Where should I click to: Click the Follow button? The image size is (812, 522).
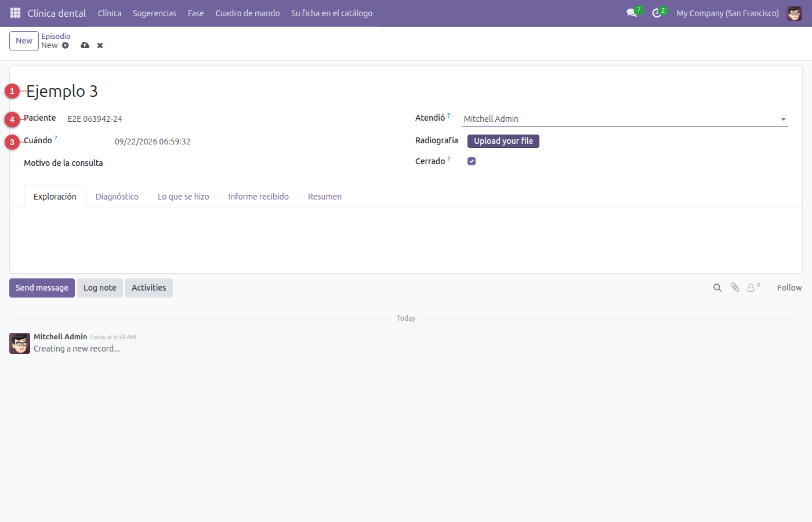[789, 288]
